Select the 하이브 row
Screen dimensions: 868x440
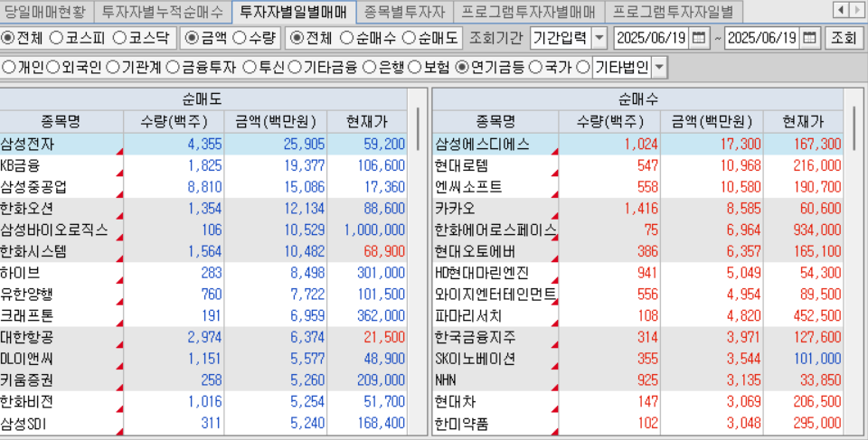(x=203, y=274)
